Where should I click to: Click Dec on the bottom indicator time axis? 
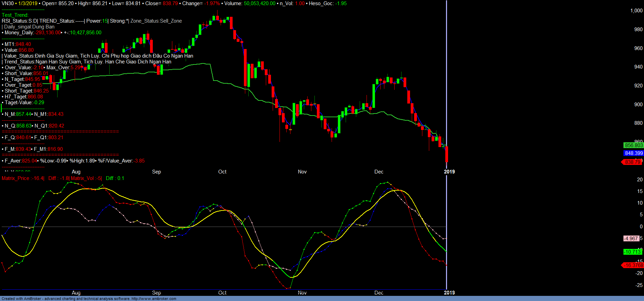379,293
